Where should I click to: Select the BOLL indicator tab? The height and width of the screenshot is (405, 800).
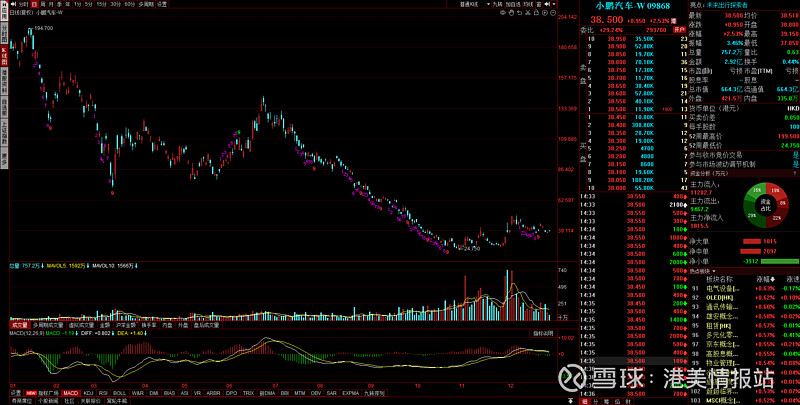tap(119, 393)
